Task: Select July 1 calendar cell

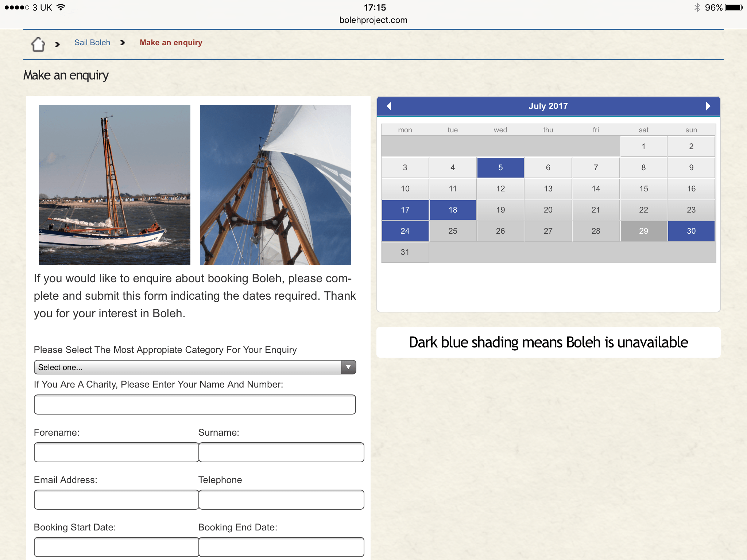Action: [x=643, y=146]
